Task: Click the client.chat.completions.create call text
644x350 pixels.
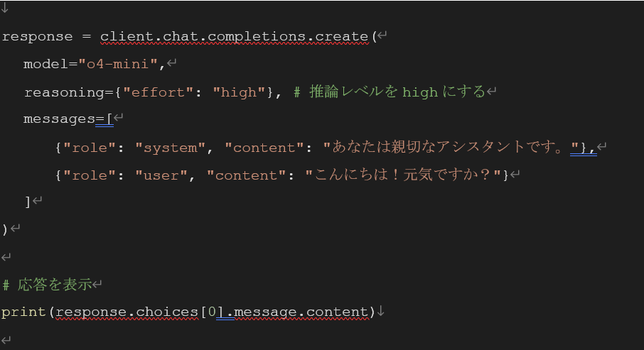Action: coord(235,36)
